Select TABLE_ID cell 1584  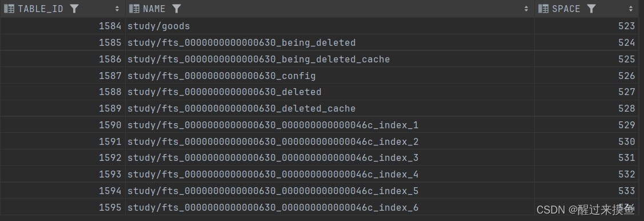[x=62, y=26]
